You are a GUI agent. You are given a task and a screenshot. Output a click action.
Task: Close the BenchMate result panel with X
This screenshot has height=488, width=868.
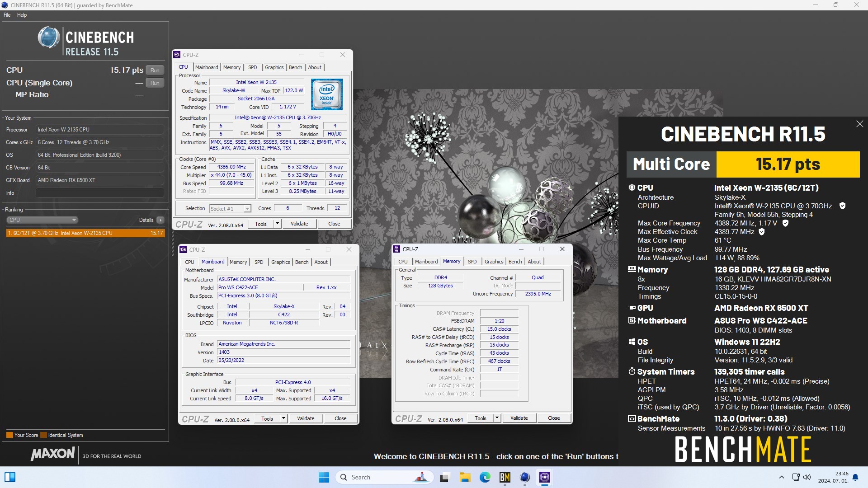(859, 124)
